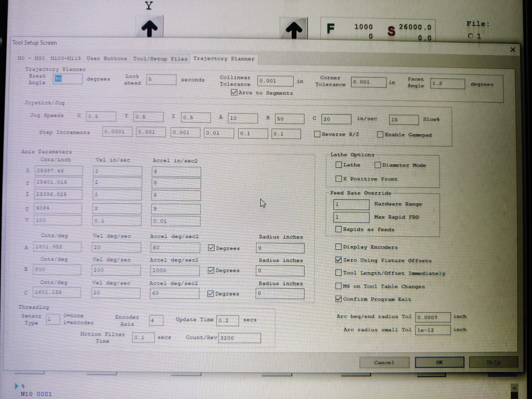Click the up arrow button beside the feed rate display

click(x=294, y=29)
